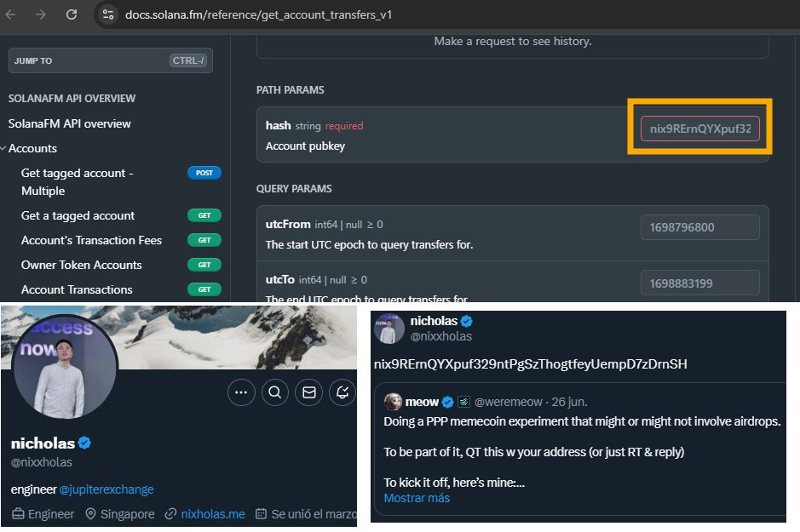Screen dimensions: 800x532
Task: Open the nixholas.me website link
Action: pyautogui.click(x=213, y=514)
